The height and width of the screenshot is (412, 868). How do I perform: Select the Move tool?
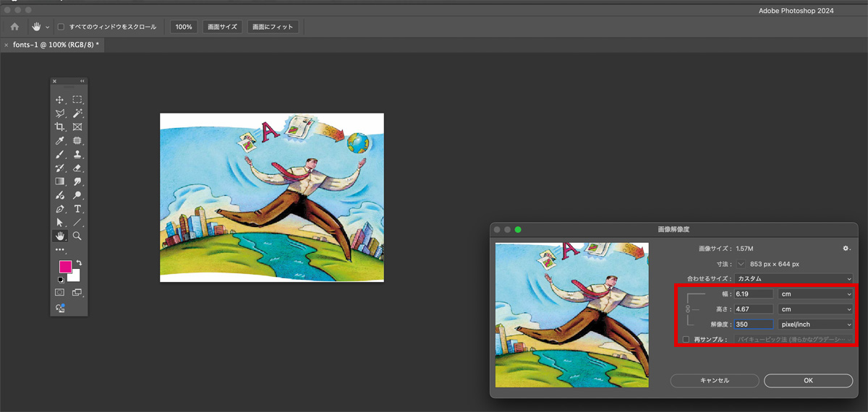click(60, 100)
